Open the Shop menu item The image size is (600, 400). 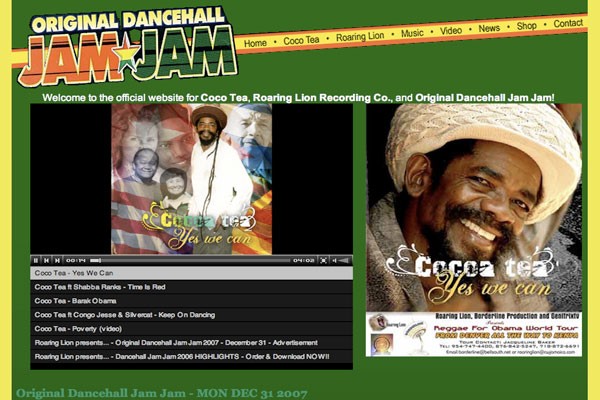[x=527, y=26]
